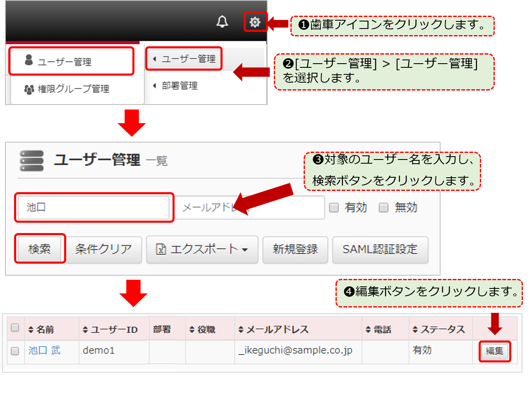Image resolution: width=532 pixels, height=393 pixels.
Task: Select 部署管理 in the submenu
Action: click(180, 86)
